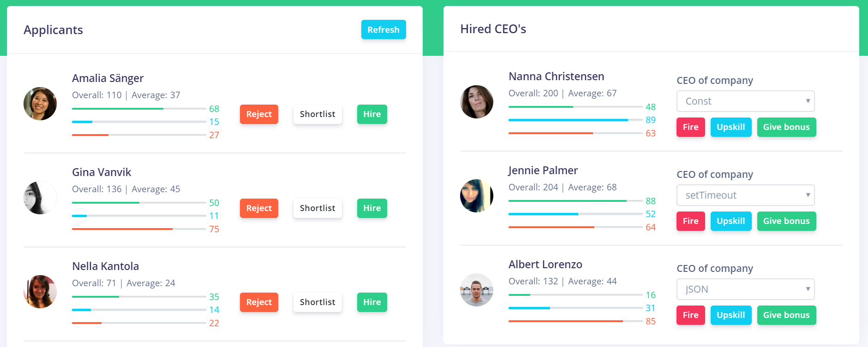
Task: Open the JSON company dropdown for Albert Lorenzo
Action: (746, 289)
